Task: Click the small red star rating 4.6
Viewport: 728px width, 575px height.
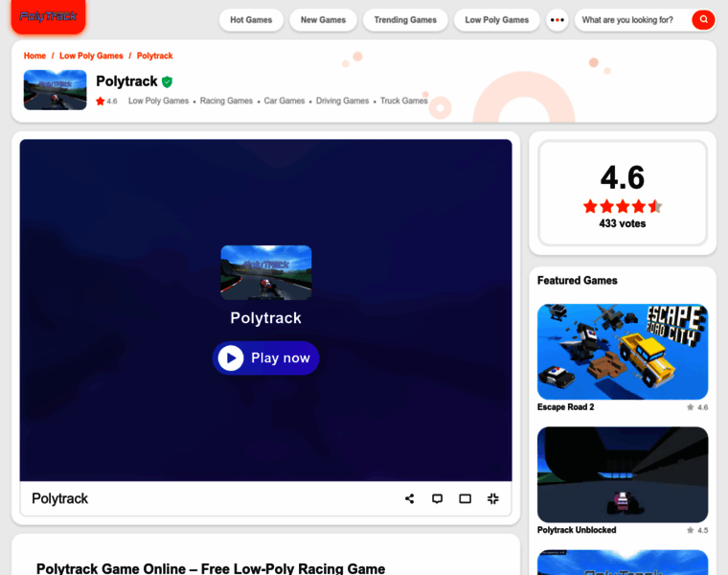Action: 106,101
